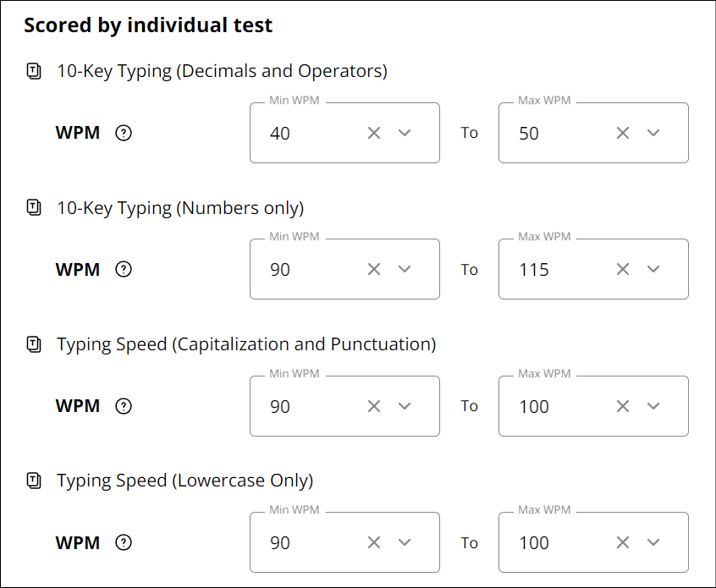Viewport: 716px width, 588px height.
Task: Open Min WPM dropdown for Capitalization and Punctuation
Action: (405, 406)
